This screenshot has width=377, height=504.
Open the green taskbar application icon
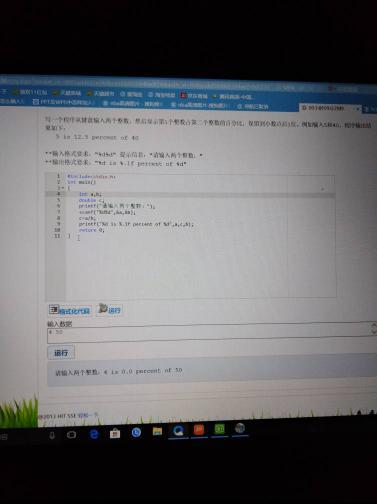click(x=219, y=429)
